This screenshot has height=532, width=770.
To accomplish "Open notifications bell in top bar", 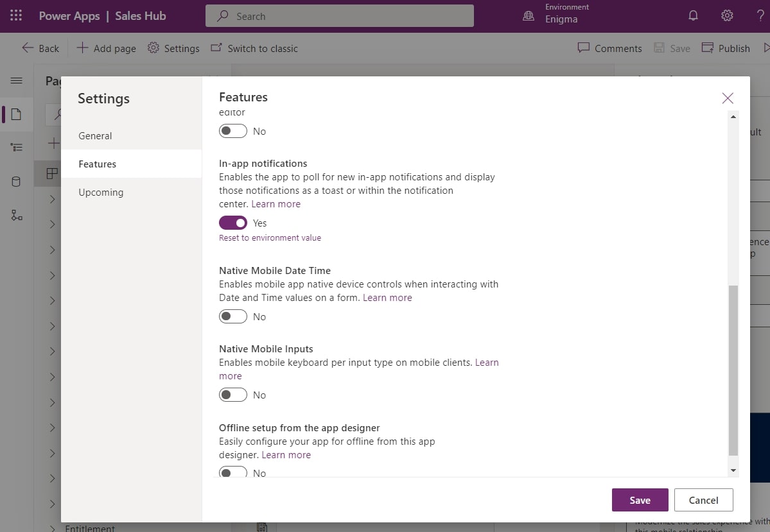I will pos(693,15).
